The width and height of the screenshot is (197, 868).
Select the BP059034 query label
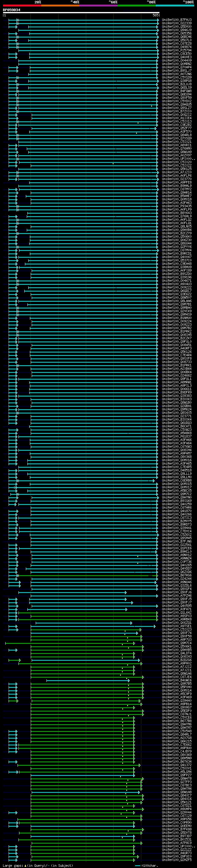[11, 10]
